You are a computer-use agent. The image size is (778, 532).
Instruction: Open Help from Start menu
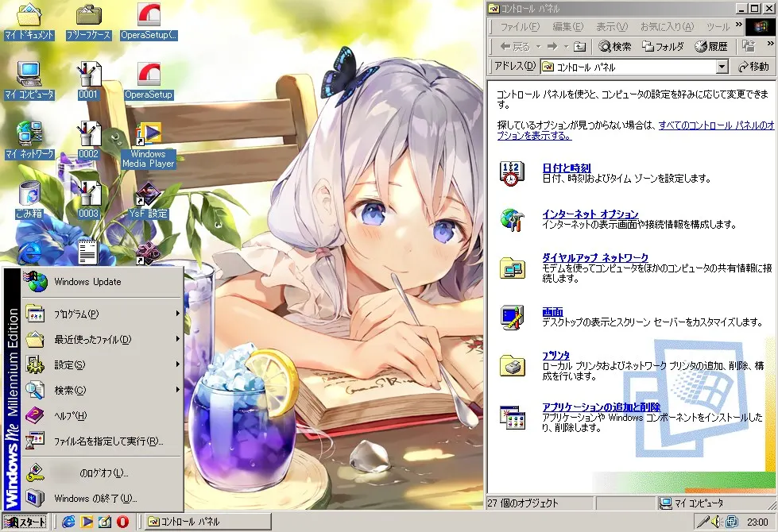click(x=102, y=415)
